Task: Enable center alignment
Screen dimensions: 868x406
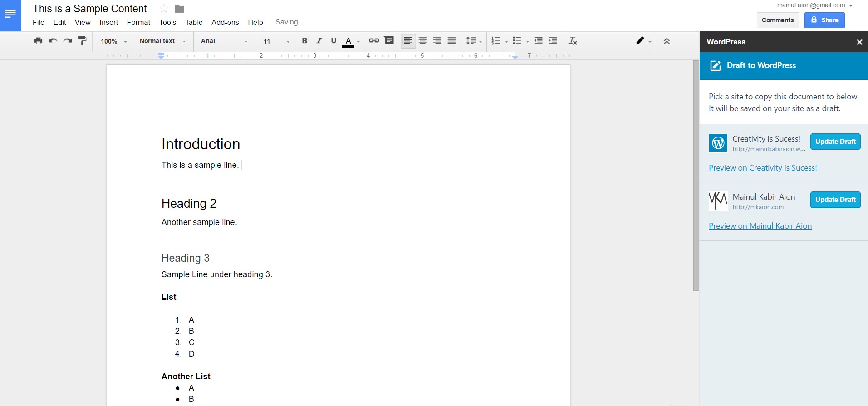Action: point(422,41)
